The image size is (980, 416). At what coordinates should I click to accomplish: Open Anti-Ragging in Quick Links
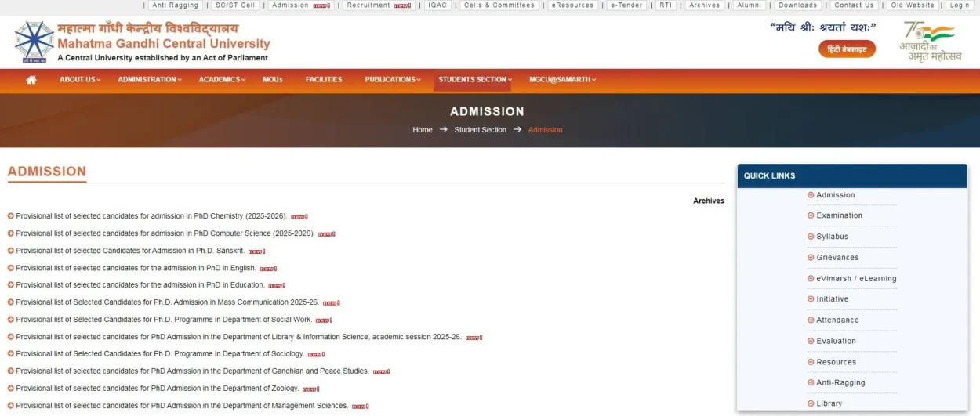pos(841,383)
